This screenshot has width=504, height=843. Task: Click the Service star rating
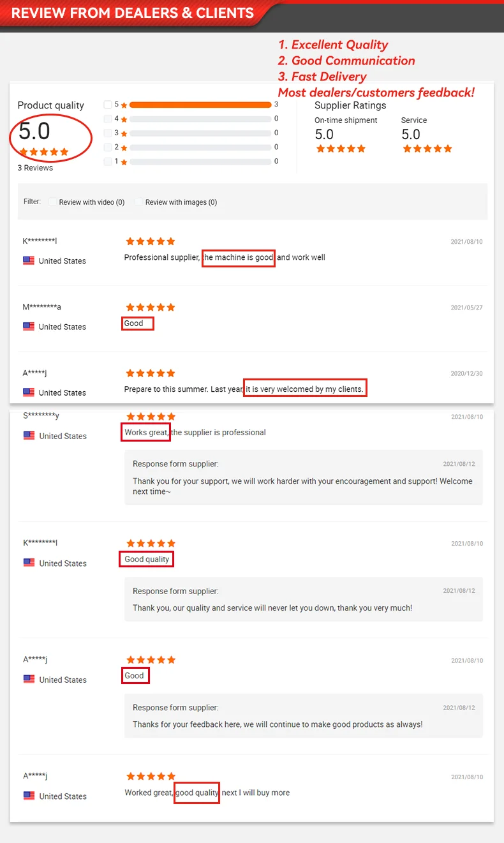tap(427, 149)
